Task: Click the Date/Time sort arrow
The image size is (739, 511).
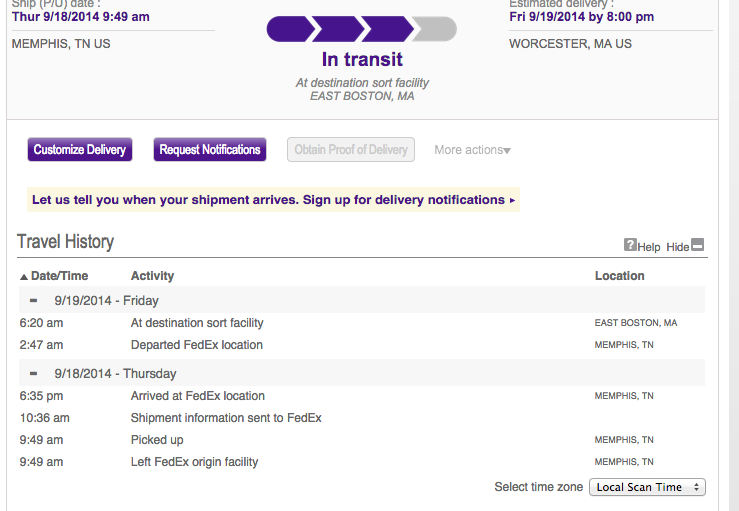Action: (x=24, y=277)
